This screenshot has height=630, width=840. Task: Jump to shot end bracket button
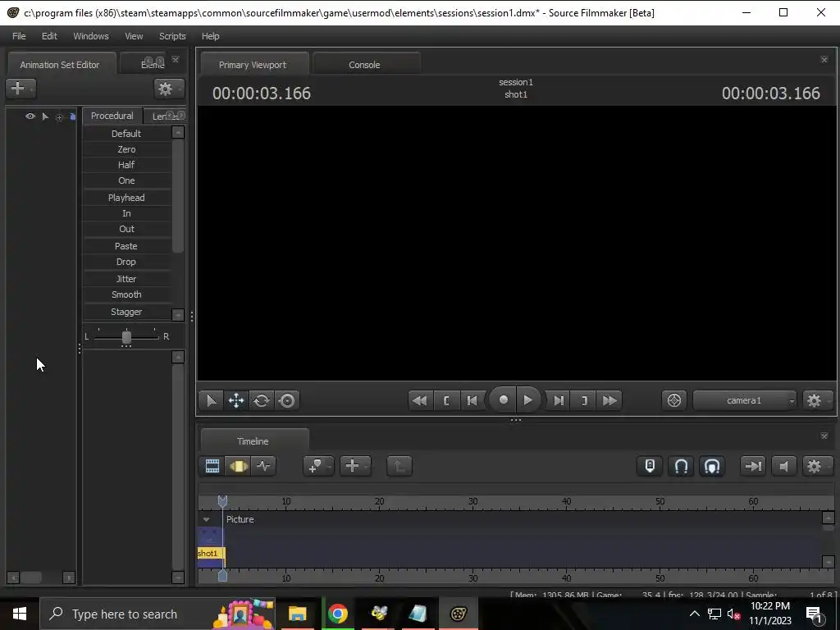point(584,400)
